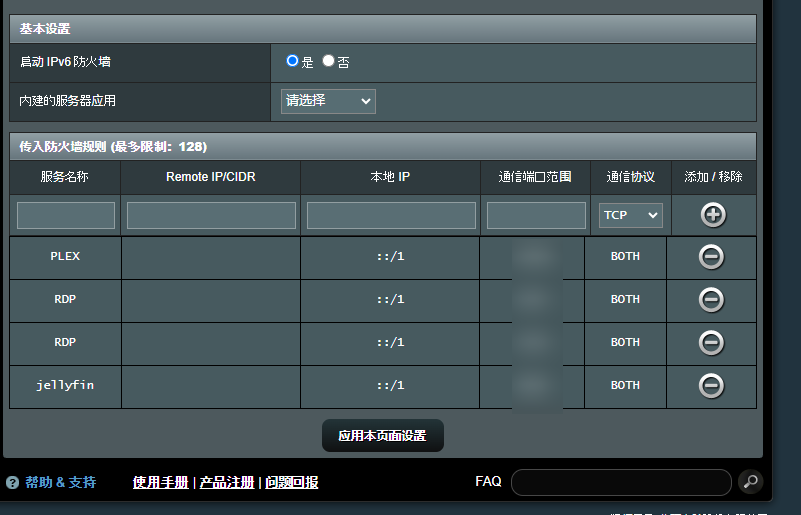Remove the PLEX rule with minus icon
This screenshot has width=801, height=515.
(711, 257)
